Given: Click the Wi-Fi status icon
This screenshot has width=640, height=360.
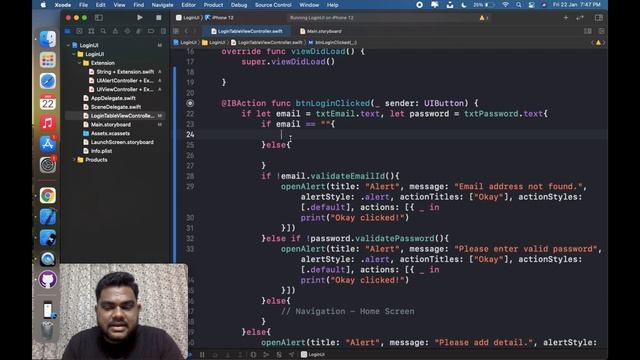Looking at the screenshot, I should point(505,5).
